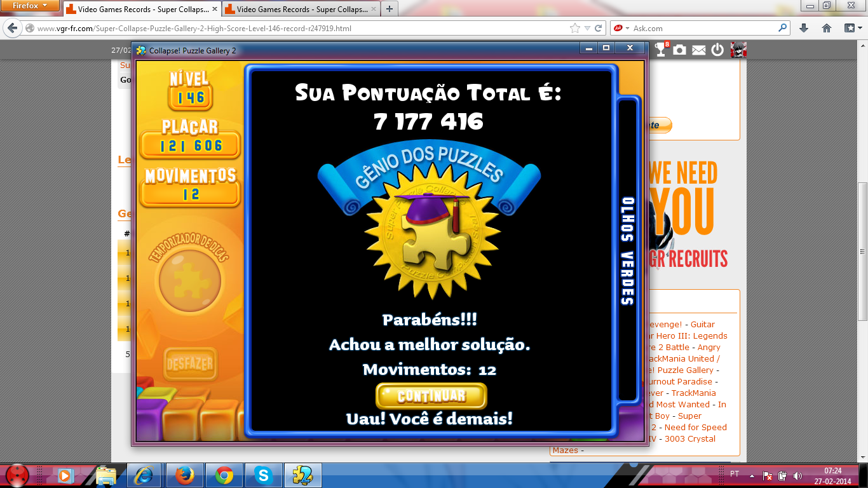Click the Firefox downloads arrow icon
Screen dimensions: 868x488
point(804,28)
